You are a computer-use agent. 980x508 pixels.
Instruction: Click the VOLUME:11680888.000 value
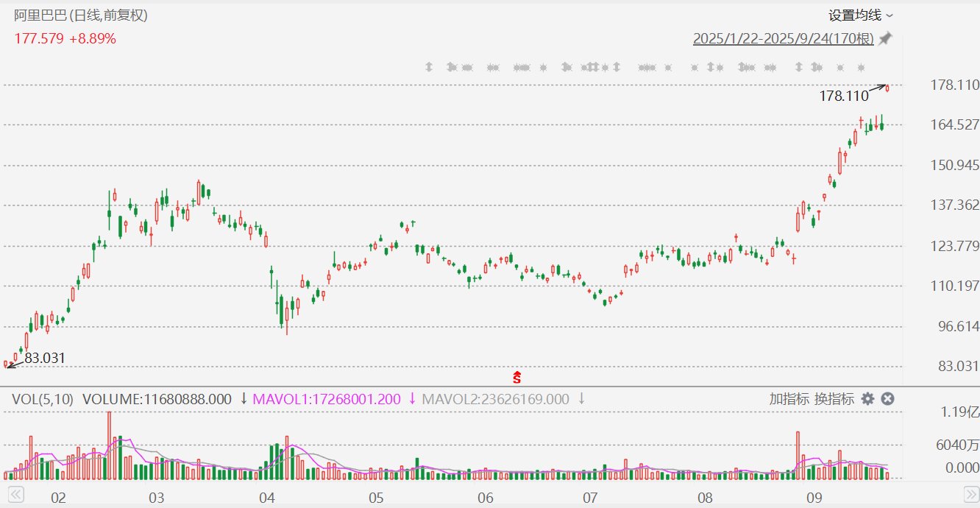pyautogui.click(x=157, y=399)
